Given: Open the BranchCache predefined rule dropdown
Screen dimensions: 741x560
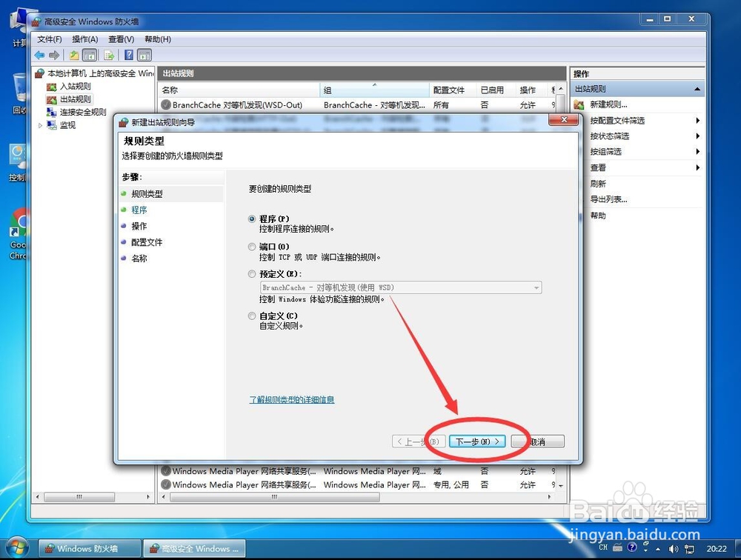Looking at the screenshot, I should click(x=536, y=287).
